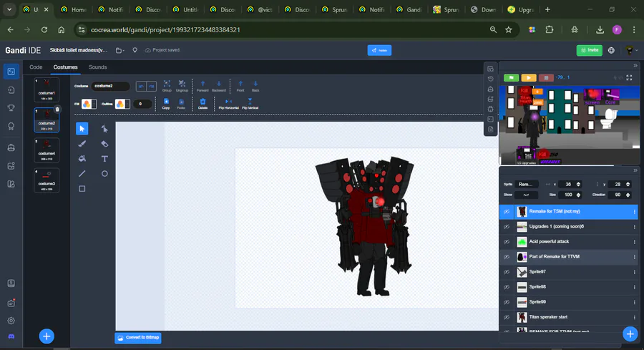Open options menu for Upgrades 1 sprite
Image resolution: width=644 pixels, height=350 pixels.
(634, 227)
